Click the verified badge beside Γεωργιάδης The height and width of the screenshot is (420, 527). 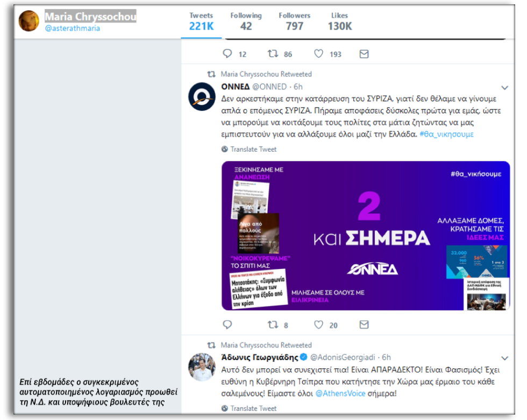click(x=303, y=357)
